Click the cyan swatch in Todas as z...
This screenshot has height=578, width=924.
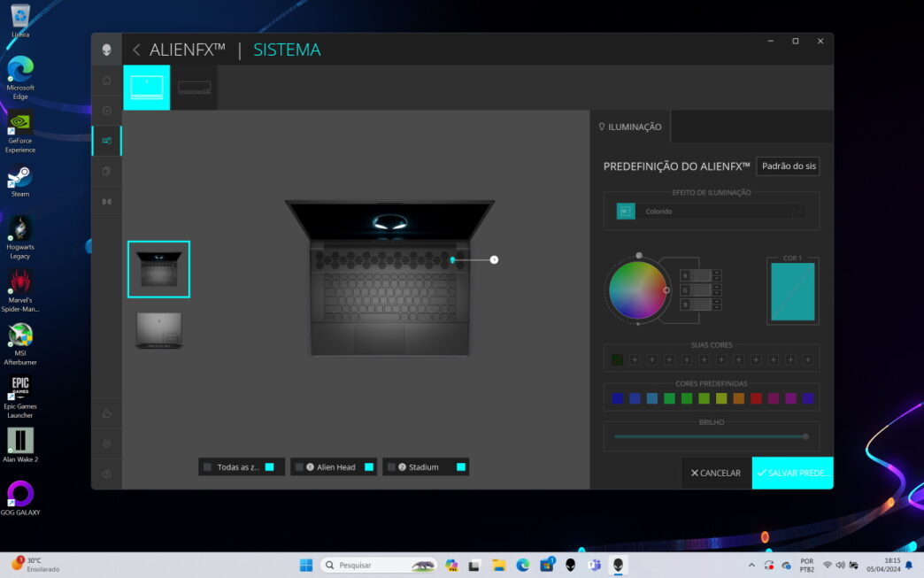click(269, 467)
